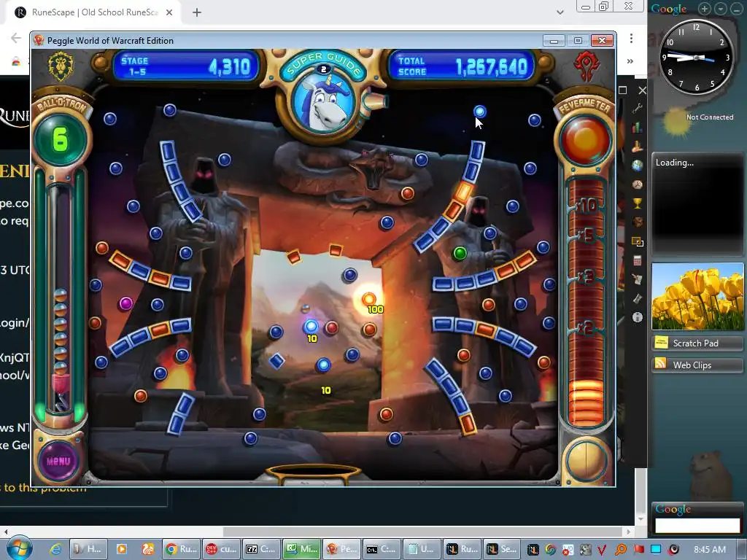Launch Internet Explorer from taskbar

click(x=55, y=549)
